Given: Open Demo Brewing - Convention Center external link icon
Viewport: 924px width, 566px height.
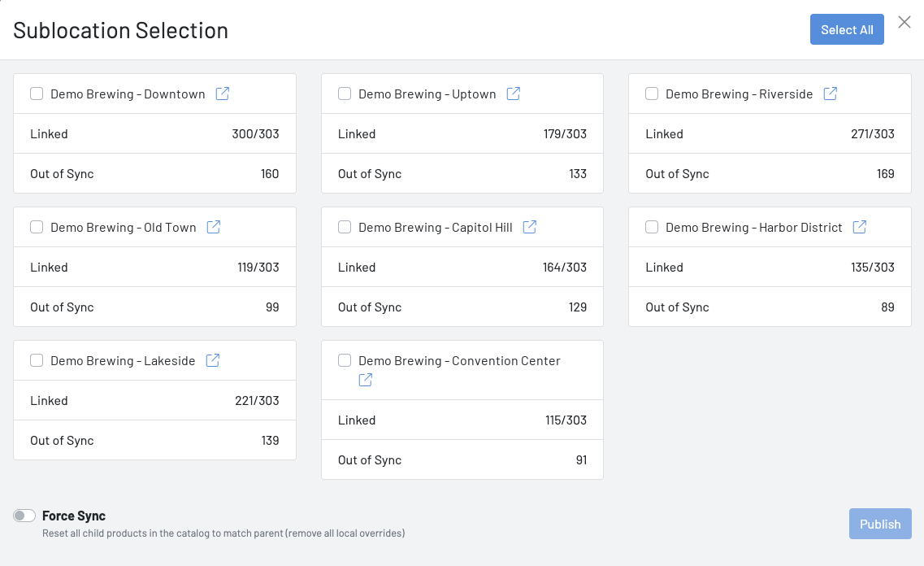Looking at the screenshot, I should [x=366, y=381].
